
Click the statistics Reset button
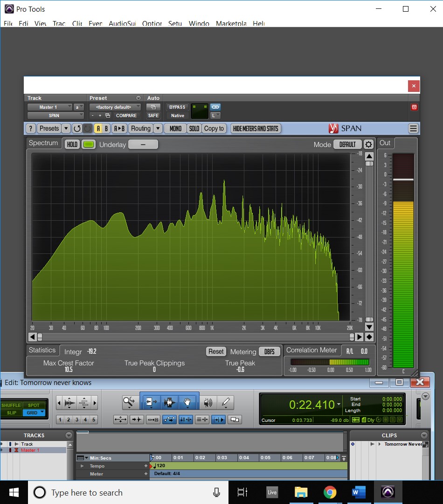216,351
